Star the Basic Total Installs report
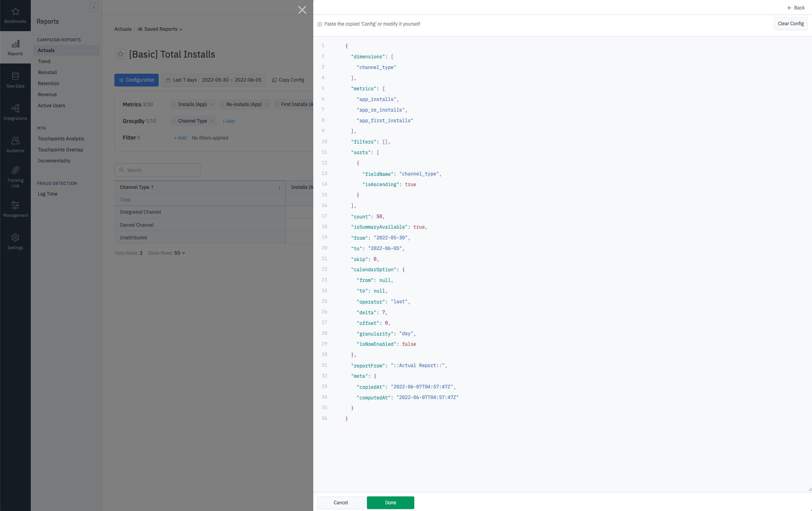The width and height of the screenshot is (812, 511). pyautogui.click(x=120, y=54)
